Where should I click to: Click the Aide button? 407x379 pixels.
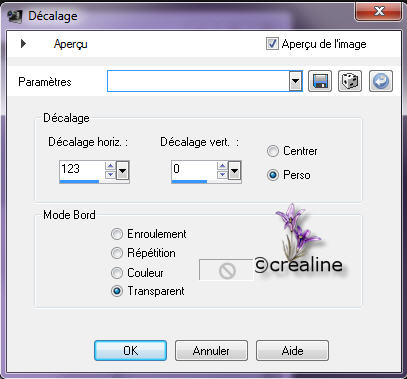pos(292,351)
